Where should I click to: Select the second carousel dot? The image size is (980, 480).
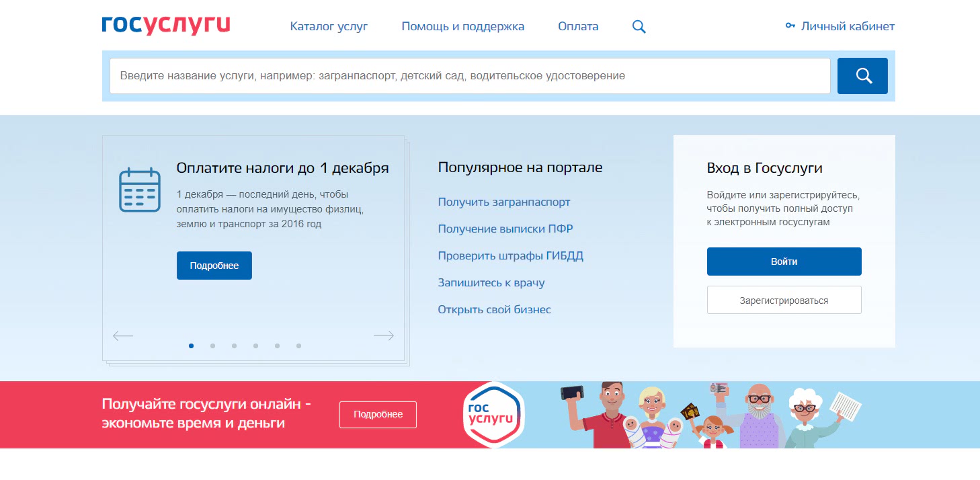click(x=212, y=346)
